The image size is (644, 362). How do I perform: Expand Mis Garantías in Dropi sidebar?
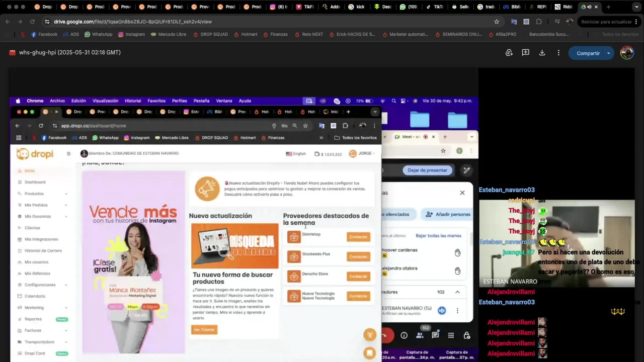point(66,216)
